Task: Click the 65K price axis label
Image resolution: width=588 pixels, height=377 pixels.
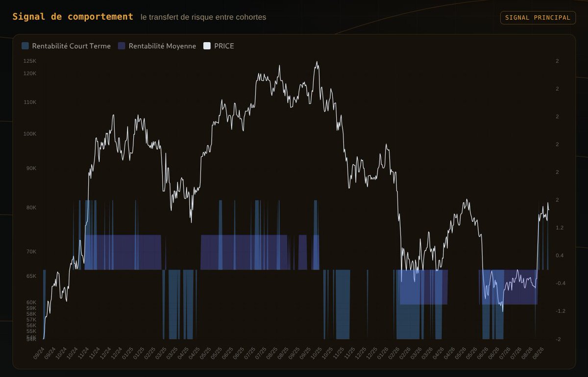Action: pyautogui.click(x=31, y=276)
